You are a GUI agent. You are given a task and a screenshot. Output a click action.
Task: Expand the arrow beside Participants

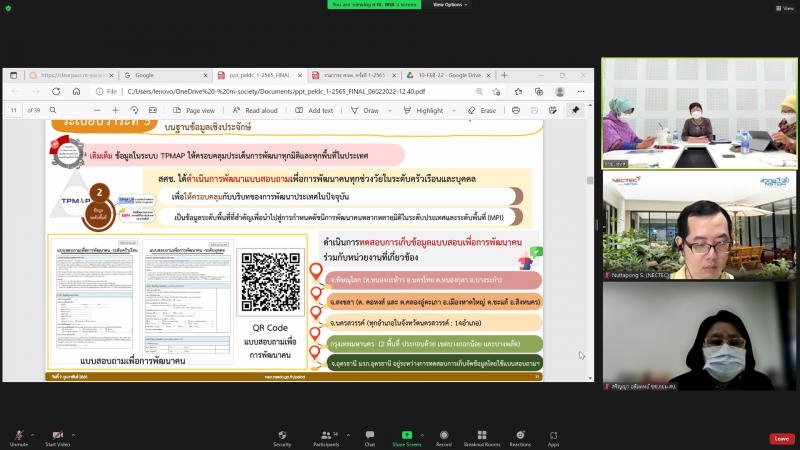[348, 435]
